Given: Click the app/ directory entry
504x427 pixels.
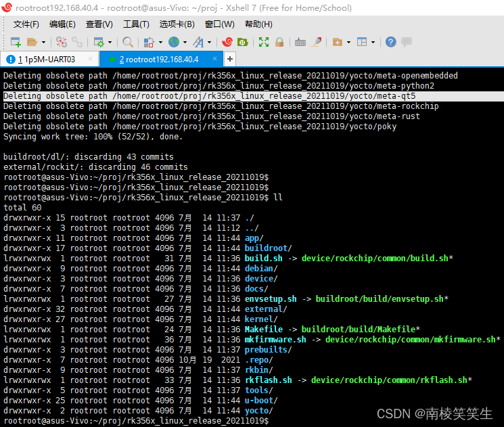Looking at the screenshot, I should 254,238.
